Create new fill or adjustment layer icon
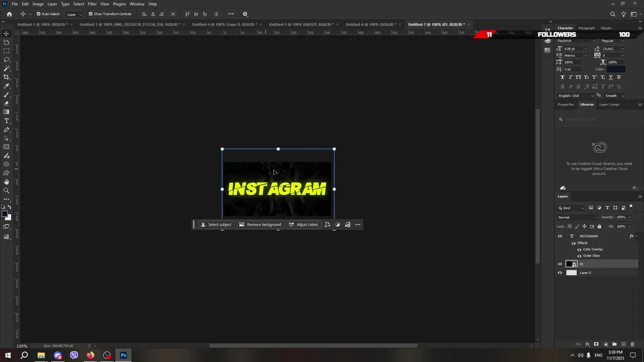Screen dimensions: 644x362 [x=605, y=344]
